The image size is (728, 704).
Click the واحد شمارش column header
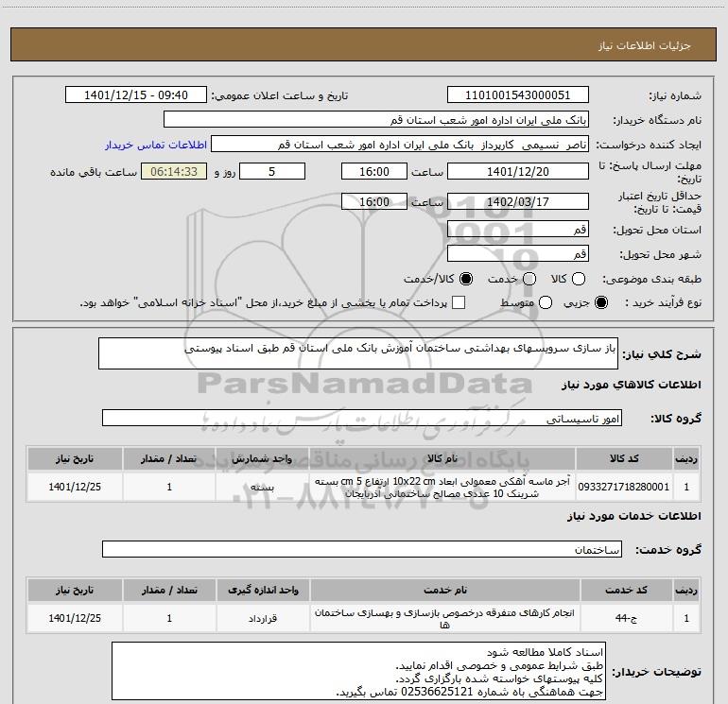[262, 458]
